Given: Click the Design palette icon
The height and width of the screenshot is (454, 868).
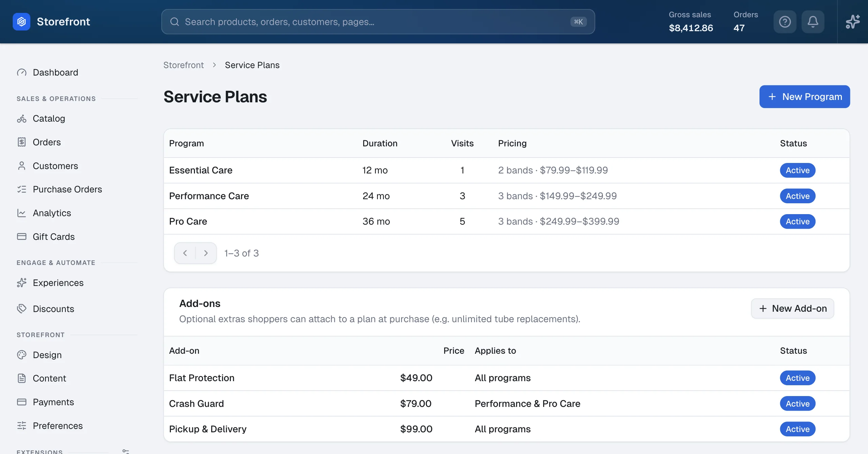Looking at the screenshot, I should [22, 355].
